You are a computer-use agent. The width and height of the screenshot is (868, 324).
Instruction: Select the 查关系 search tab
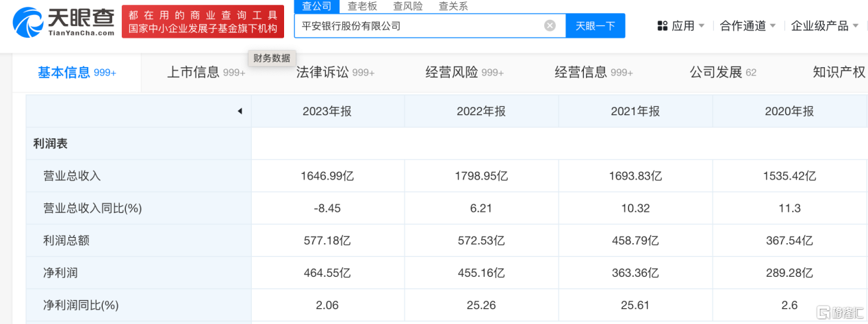453,6
